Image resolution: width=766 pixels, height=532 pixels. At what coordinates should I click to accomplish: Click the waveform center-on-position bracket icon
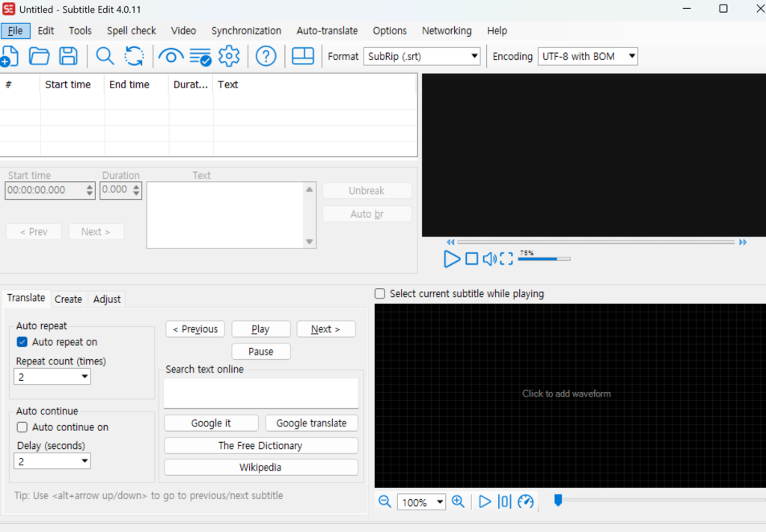[x=505, y=502]
